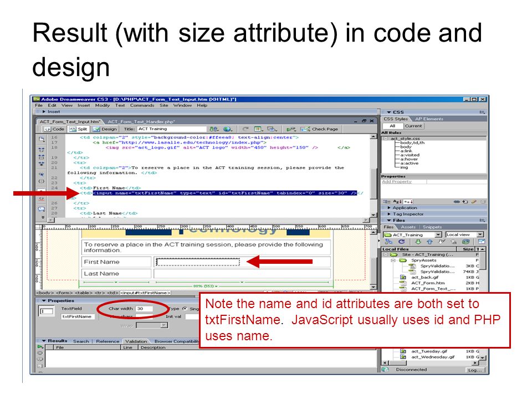Image resolution: width=532 pixels, height=399 pixels.
Task: Show category view in CSS properties
Action: (387, 202)
